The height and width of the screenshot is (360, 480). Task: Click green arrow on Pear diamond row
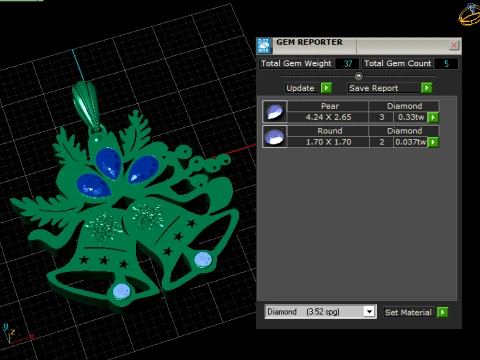[x=433, y=117]
